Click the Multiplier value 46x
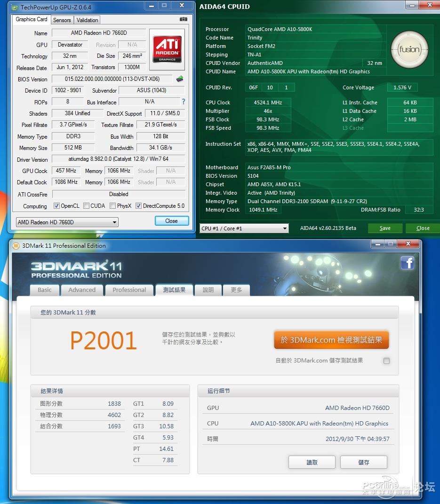The width and height of the screenshot is (440, 504). pyautogui.click(x=268, y=111)
